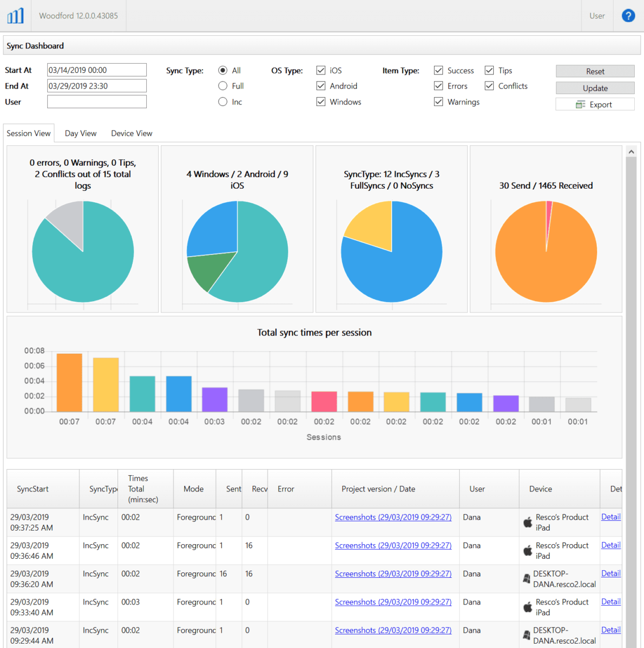Open the Detail link in the first row

(x=611, y=516)
